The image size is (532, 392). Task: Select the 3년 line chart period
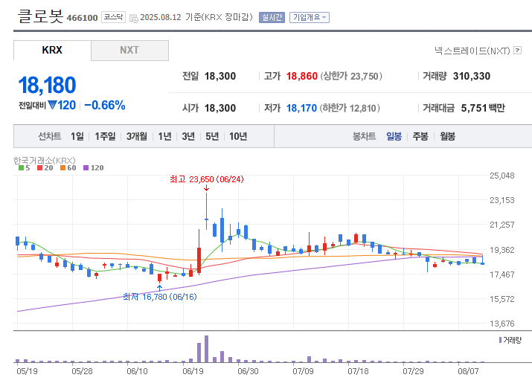pos(188,136)
